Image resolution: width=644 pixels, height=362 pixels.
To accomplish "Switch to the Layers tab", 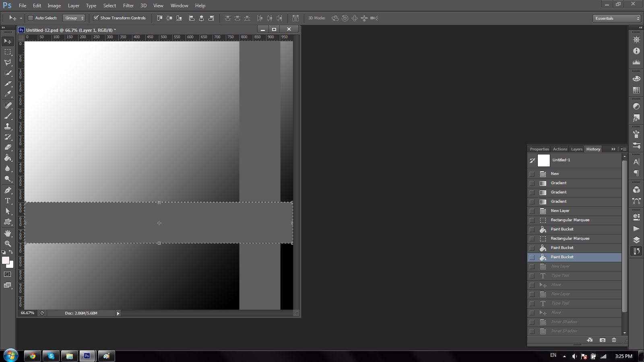I will coord(576,149).
